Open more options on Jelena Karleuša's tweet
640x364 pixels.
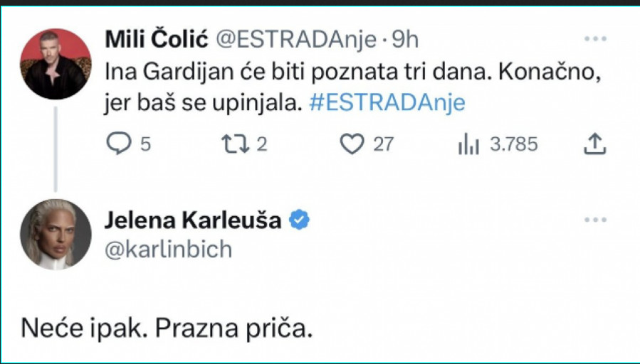(x=594, y=220)
